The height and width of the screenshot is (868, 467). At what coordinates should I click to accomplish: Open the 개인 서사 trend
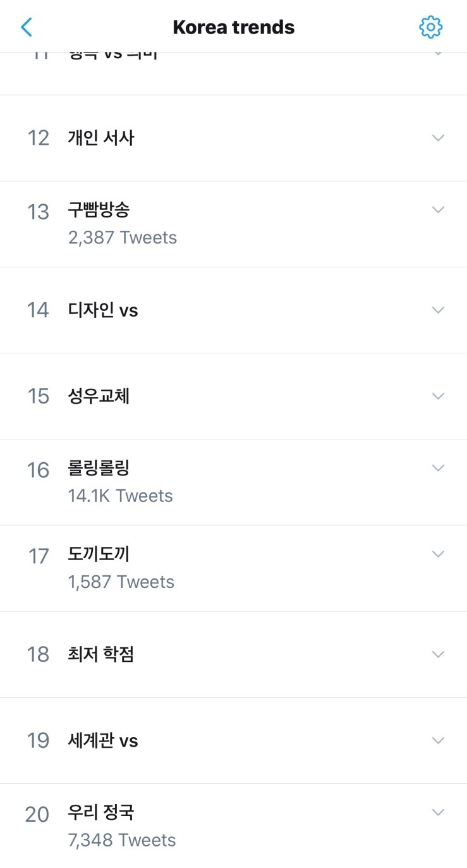coord(101,138)
